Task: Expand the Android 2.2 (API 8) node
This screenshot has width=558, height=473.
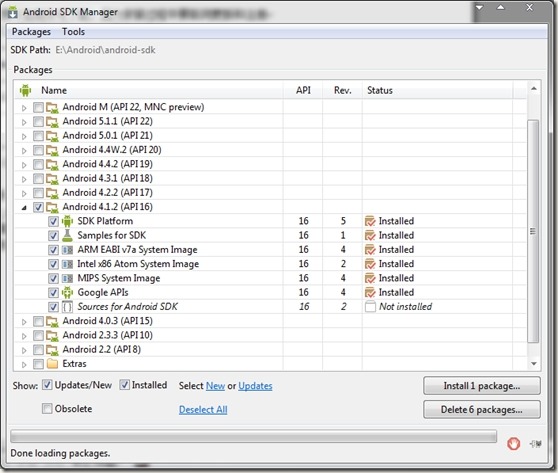Action: pyautogui.click(x=24, y=350)
